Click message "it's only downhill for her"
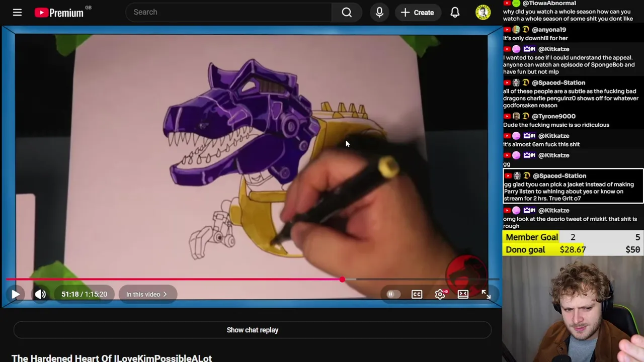The height and width of the screenshot is (362, 644). [x=535, y=38]
